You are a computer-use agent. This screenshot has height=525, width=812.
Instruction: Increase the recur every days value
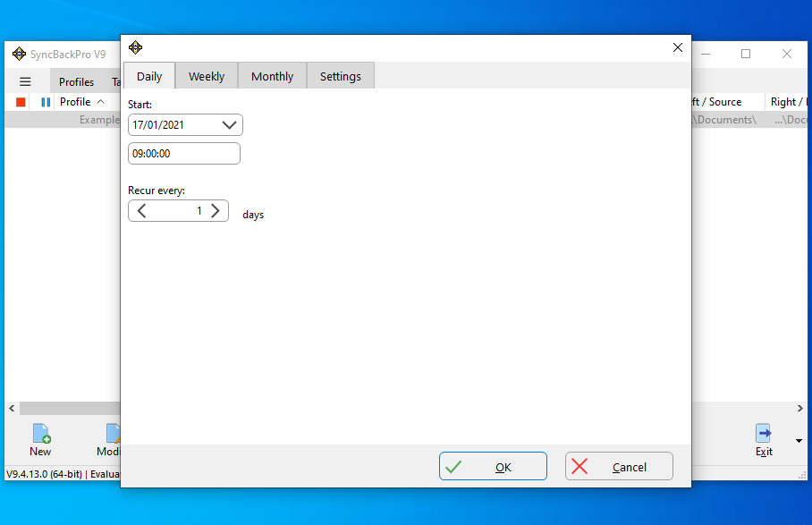click(216, 211)
